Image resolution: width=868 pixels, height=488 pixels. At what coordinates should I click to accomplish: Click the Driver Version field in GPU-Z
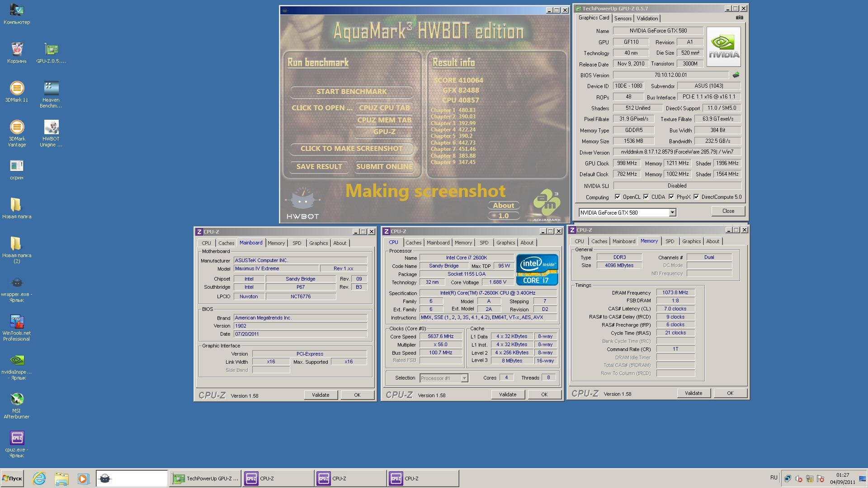click(x=677, y=152)
